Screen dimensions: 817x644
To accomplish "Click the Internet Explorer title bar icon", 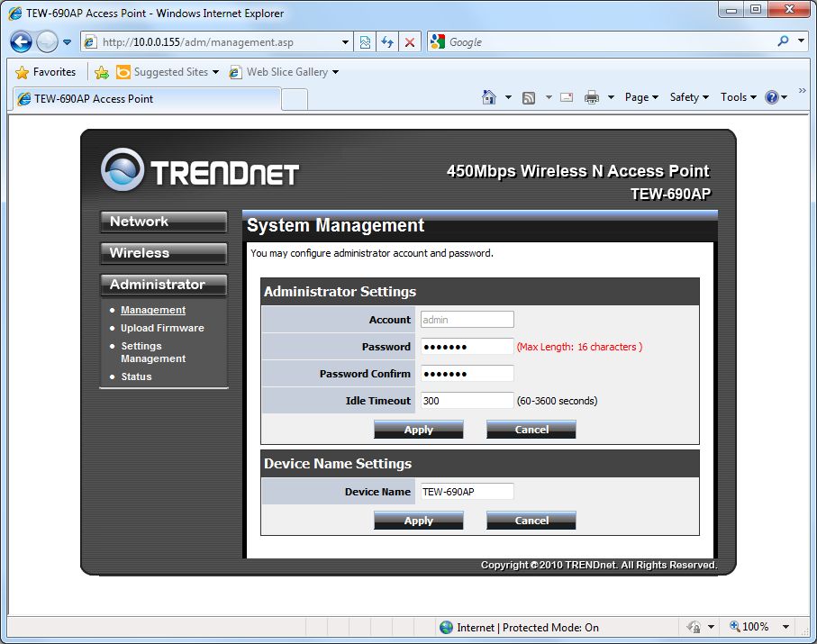I will [x=15, y=14].
